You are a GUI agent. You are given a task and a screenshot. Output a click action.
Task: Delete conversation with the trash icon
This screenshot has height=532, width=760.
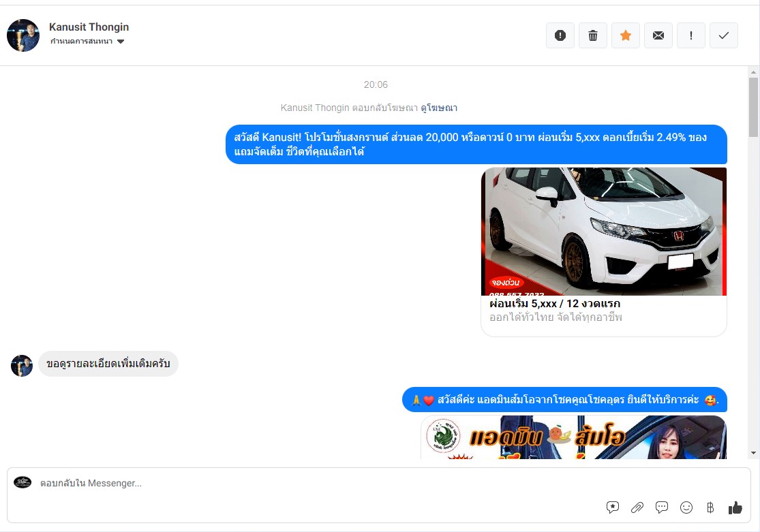coord(593,35)
